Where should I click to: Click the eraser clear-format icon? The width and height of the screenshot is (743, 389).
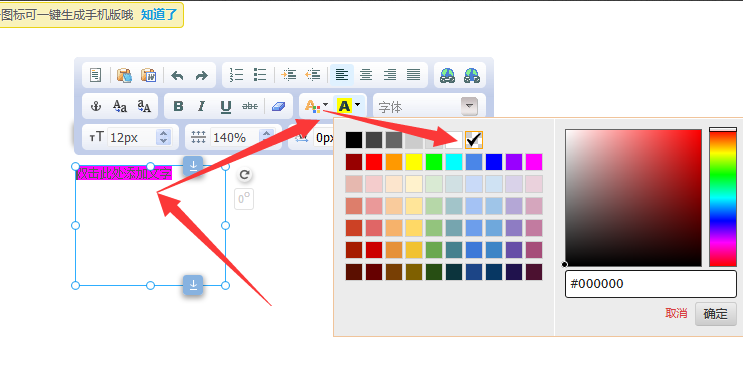[x=278, y=106]
